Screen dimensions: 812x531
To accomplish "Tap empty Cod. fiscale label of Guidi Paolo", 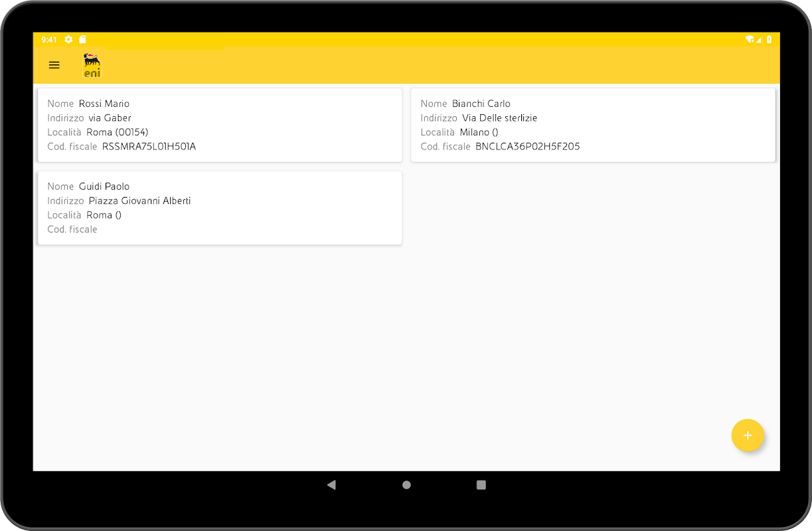I will coord(72,230).
